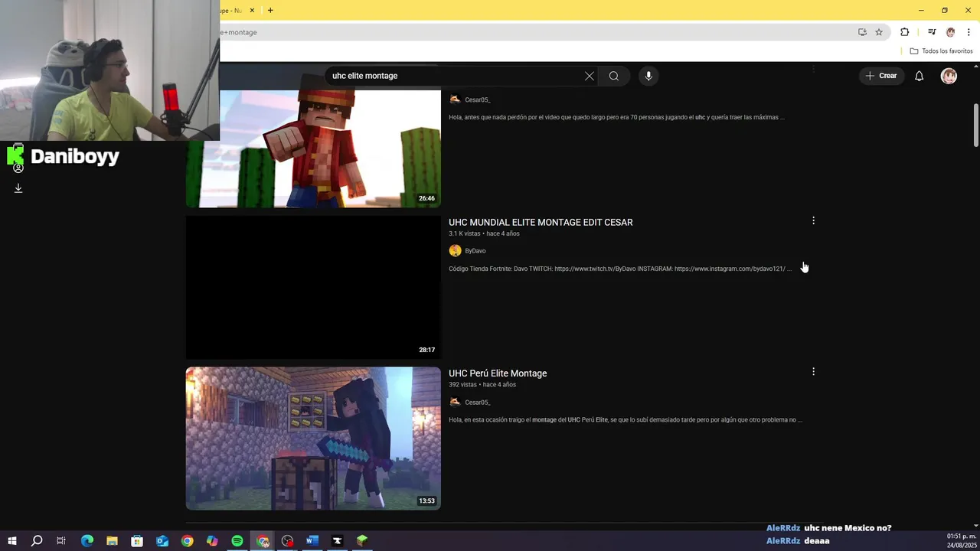The width and height of the screenshot is (980, 551).
Task: Visit Cesar05_ channel on top video
Action: [477, 99]
